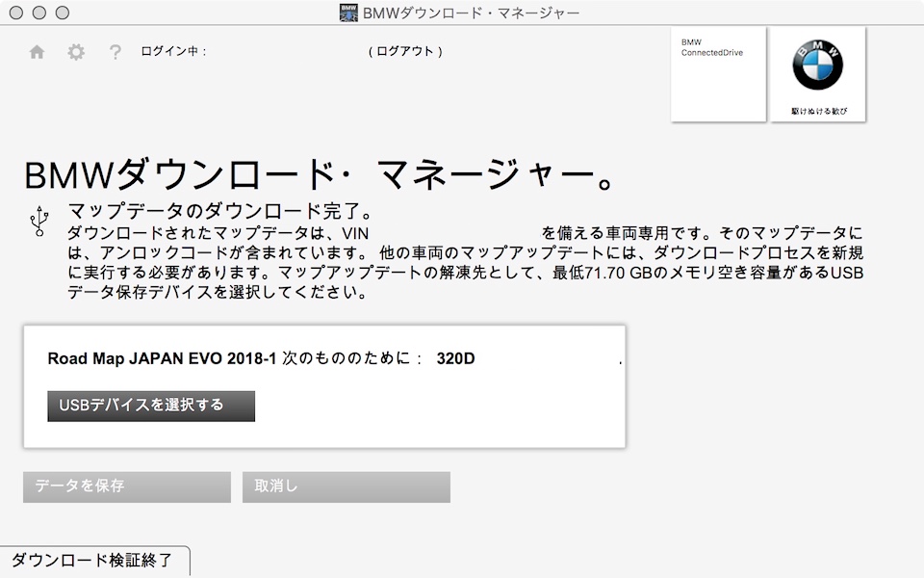Click the Road Map JAPAN EVO 2018-1 text
This screenshot has height=578, width=924.
click(162, 358)
